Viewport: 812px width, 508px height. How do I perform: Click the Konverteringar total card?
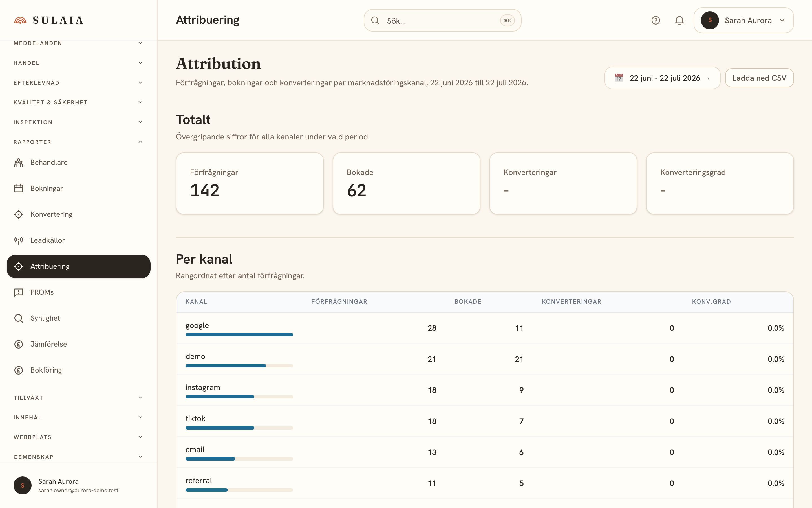(x=563, y=183)
